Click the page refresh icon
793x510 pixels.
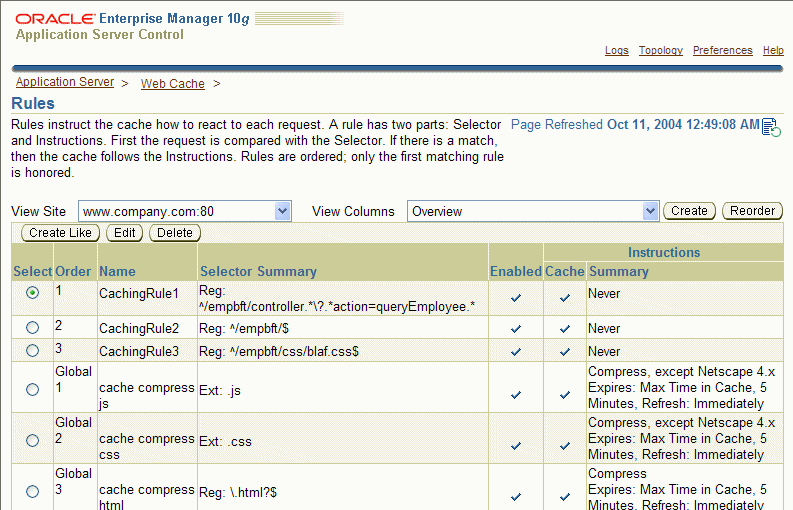[x=771, y=127]
